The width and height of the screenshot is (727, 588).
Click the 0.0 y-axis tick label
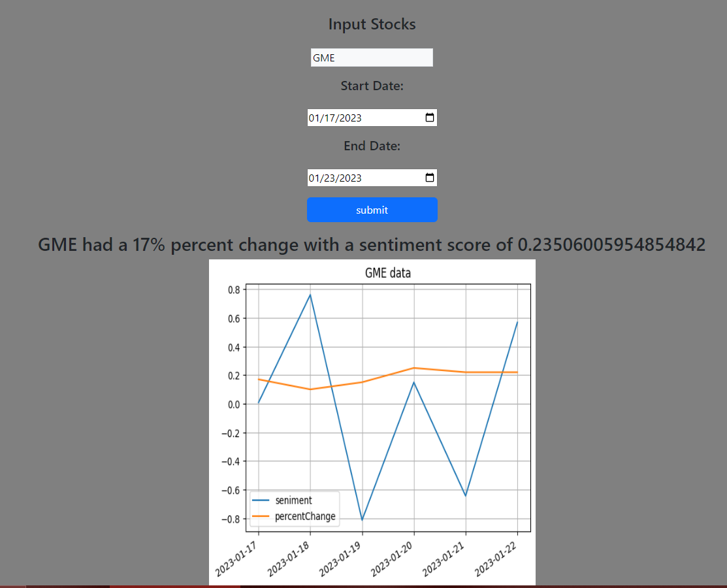tap(234, 404)
